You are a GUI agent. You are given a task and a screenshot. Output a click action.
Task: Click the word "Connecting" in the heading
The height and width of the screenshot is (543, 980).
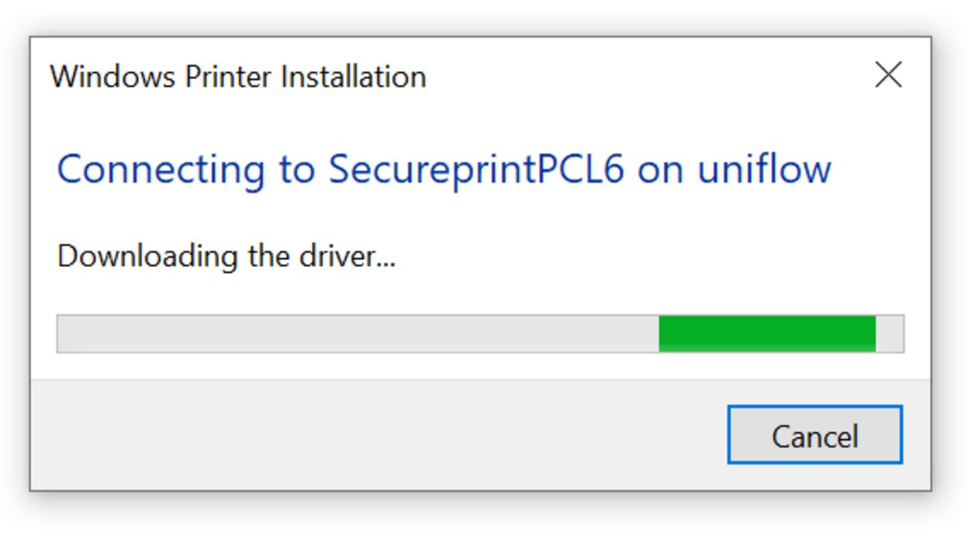coord(160,169)
